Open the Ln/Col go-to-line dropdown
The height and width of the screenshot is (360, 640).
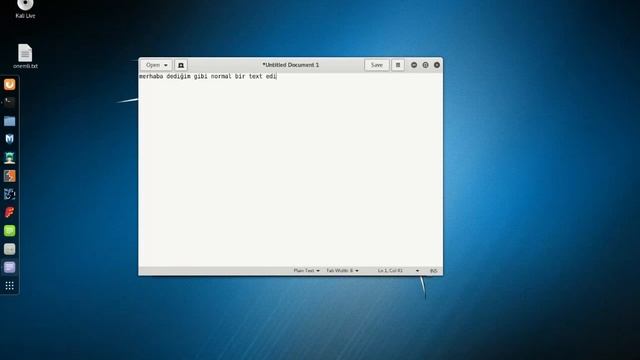pyautogui.click(x=398, y=271)
